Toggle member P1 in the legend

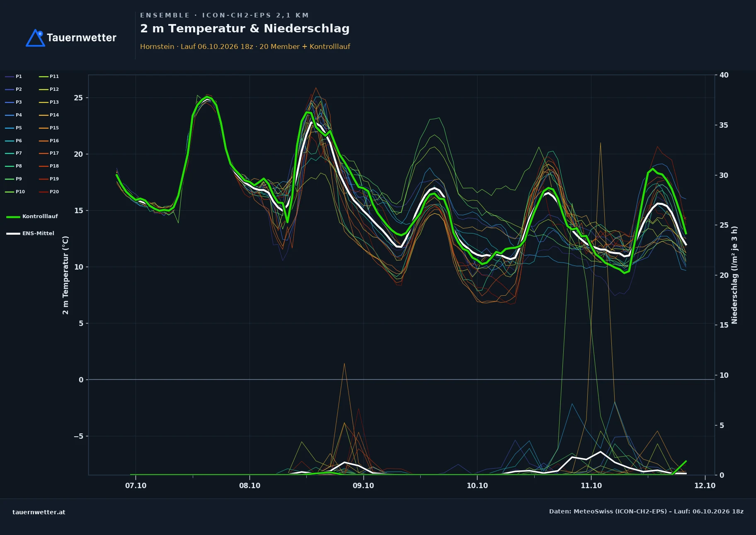pyautogui.click(x=13, y=77)
